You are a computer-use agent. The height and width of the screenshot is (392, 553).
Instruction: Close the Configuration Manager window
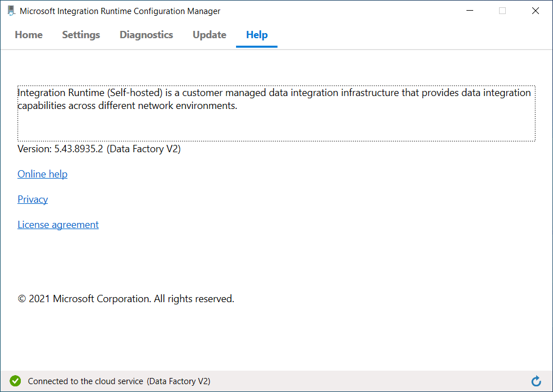(536, 11)
